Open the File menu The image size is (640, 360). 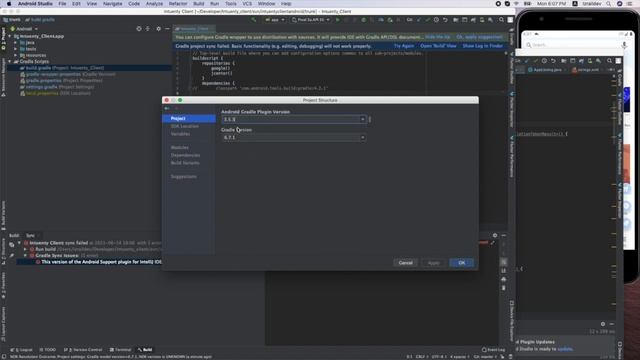tap(62, 4)
